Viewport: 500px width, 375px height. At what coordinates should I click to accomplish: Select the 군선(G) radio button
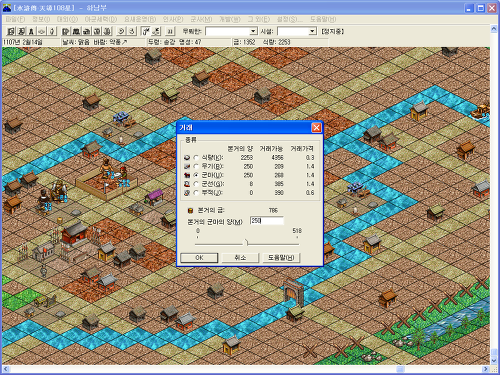tap(196, 184)
